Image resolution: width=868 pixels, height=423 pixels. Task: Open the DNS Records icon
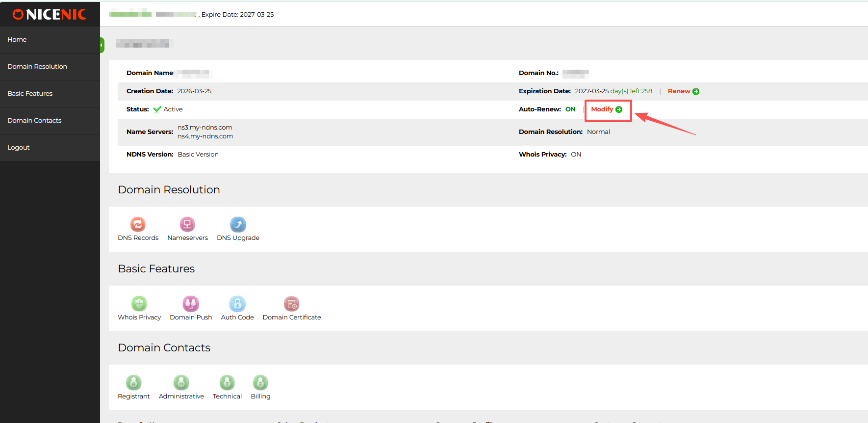coord(138,224)
